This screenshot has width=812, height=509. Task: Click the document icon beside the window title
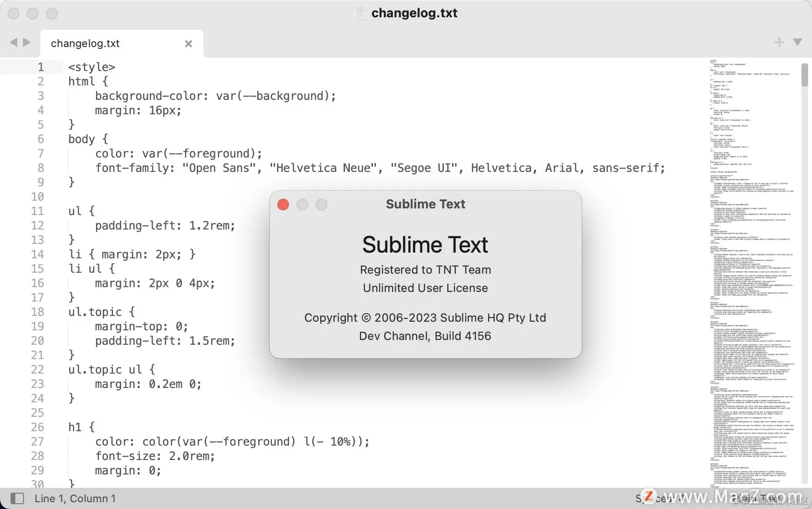coord(359,13)
